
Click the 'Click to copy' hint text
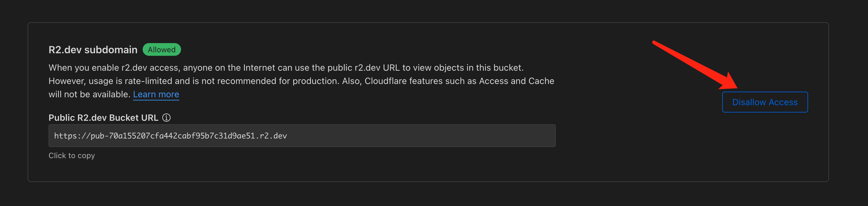click(x=72, y=156)
